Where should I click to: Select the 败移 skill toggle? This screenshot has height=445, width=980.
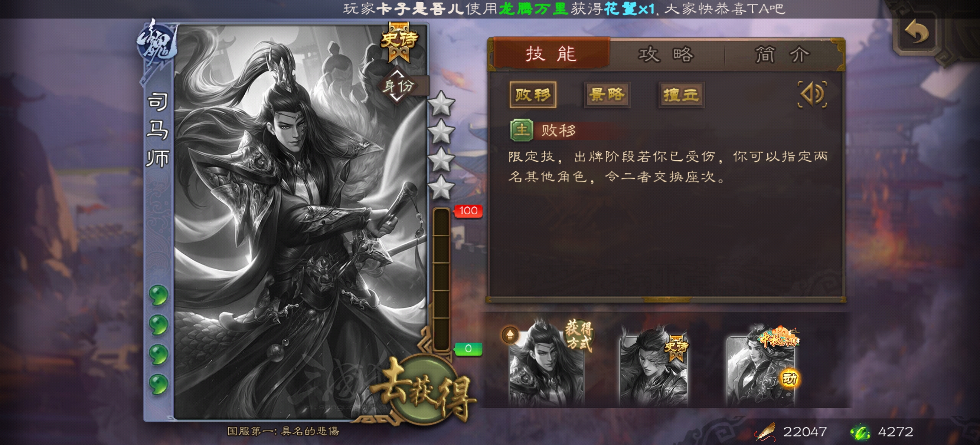533,95
